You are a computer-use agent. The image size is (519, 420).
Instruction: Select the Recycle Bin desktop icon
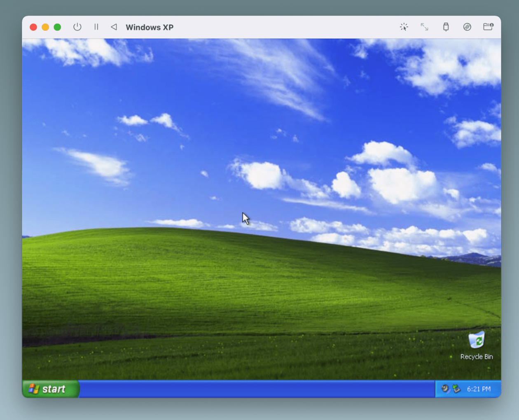tap(477, 340)
